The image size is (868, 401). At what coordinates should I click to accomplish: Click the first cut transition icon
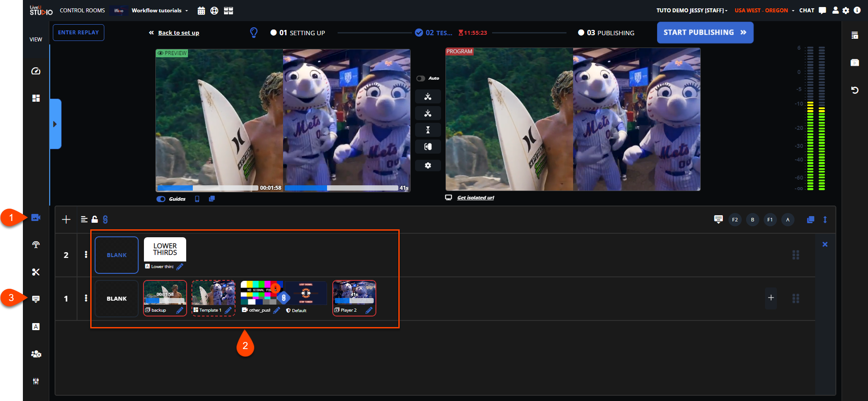[x=428, y=97]
